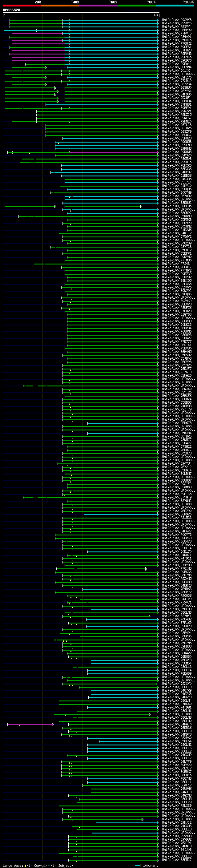Viewport: 197px width, 868px height.
Task: Select hit label UniRef100_C1MV10
Action: (x=177, y=186)
